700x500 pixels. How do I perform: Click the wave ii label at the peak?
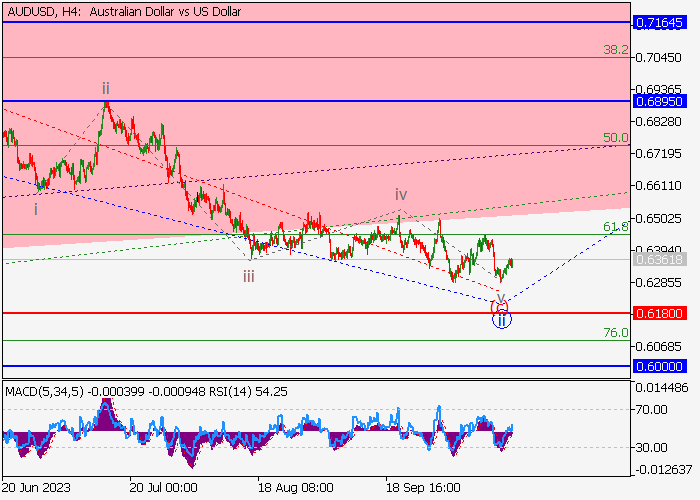105,88
